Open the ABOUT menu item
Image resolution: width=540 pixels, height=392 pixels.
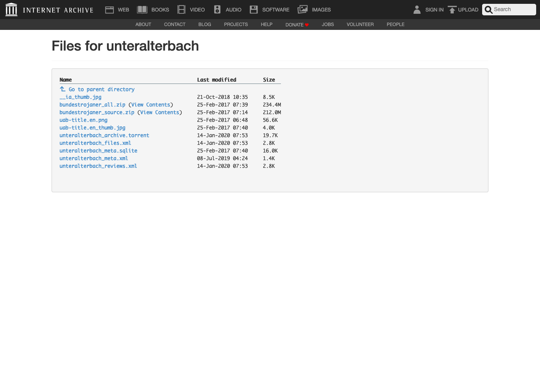coord(143,25)
